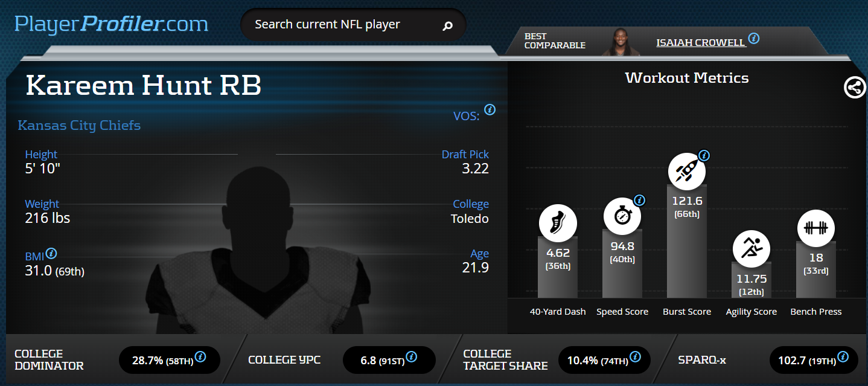Click the 40-Yard Dash shoe icon

point(557,224)
